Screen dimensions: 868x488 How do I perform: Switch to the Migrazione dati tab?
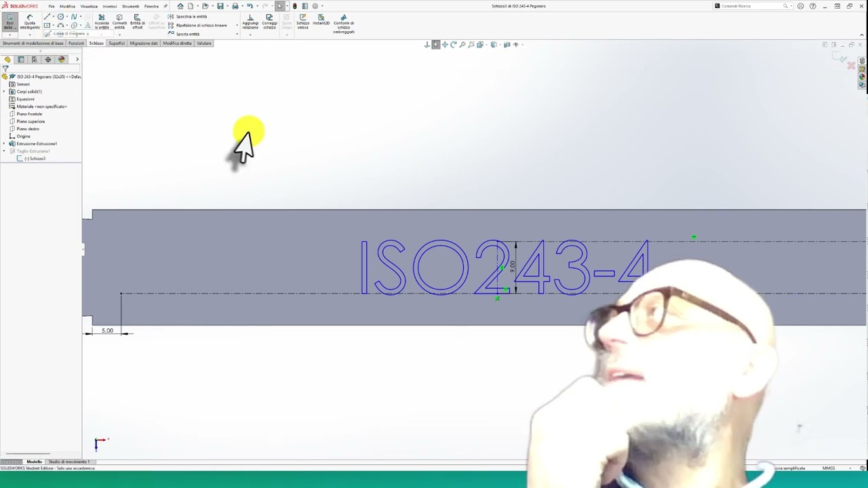144,43
